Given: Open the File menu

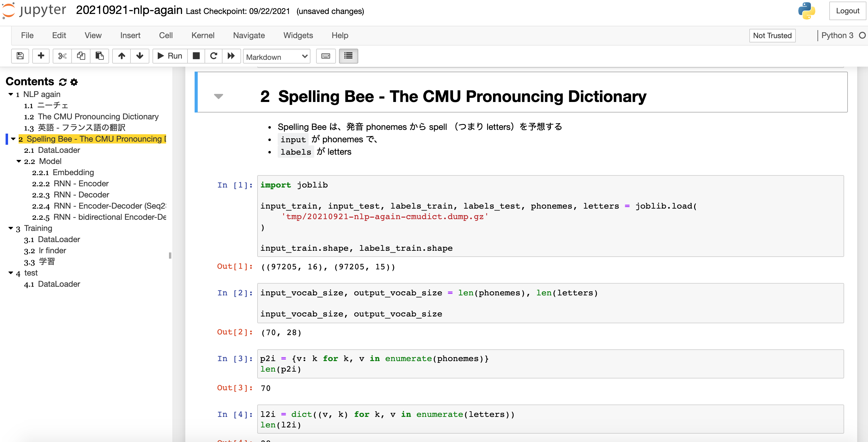Looking at the screenshot, I should (27, 35).
